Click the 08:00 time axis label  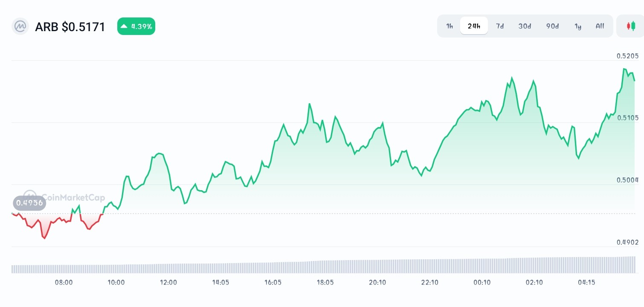(x=64, y=282)
